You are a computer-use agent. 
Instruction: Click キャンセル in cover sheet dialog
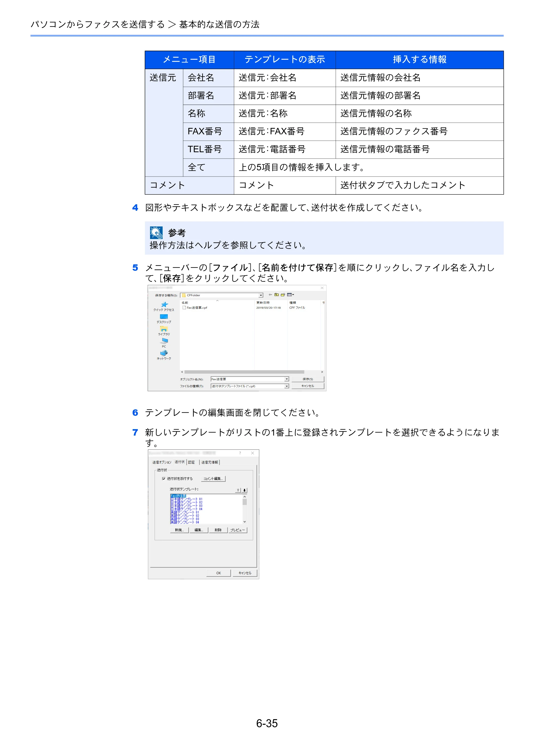[245, 573]
